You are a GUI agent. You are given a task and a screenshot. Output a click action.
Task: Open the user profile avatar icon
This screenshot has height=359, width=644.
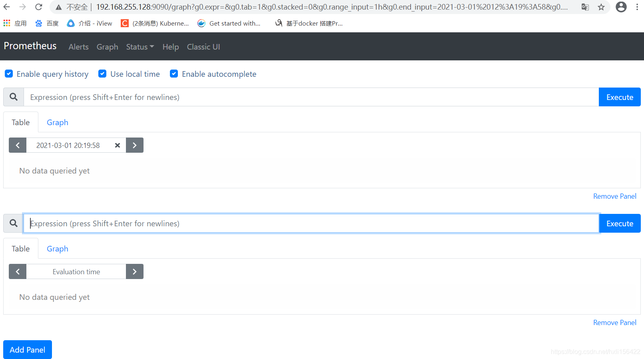click(621, 7)
